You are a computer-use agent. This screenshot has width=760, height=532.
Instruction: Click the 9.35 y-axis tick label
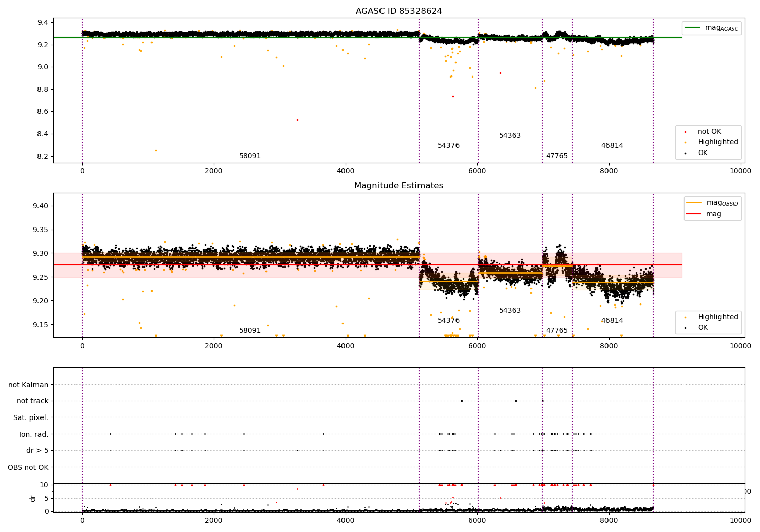tap(41, 230)
